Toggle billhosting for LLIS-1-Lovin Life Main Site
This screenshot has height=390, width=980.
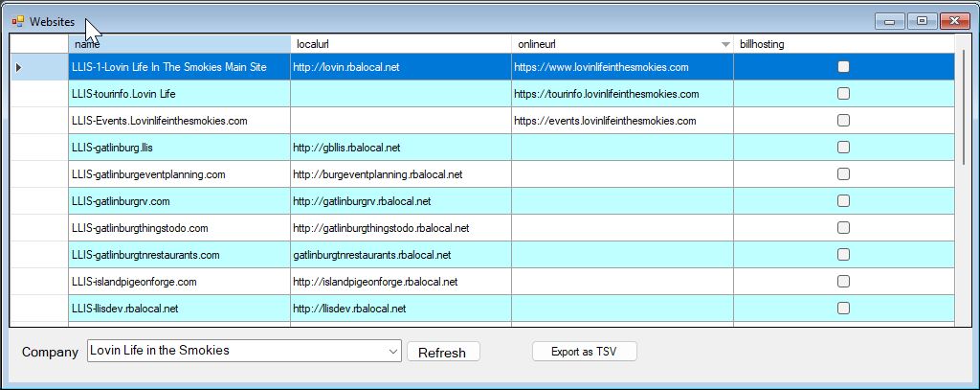(x=843, y=66)
